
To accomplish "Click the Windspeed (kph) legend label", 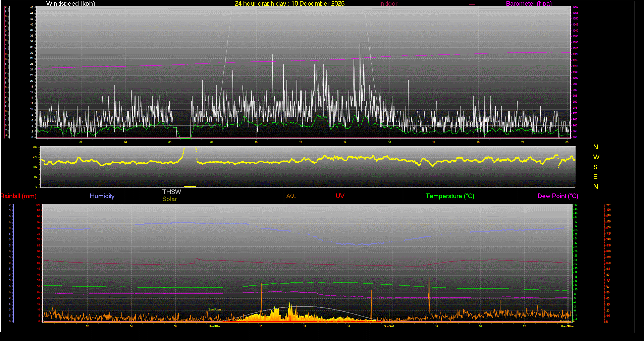I will [70, 4].
